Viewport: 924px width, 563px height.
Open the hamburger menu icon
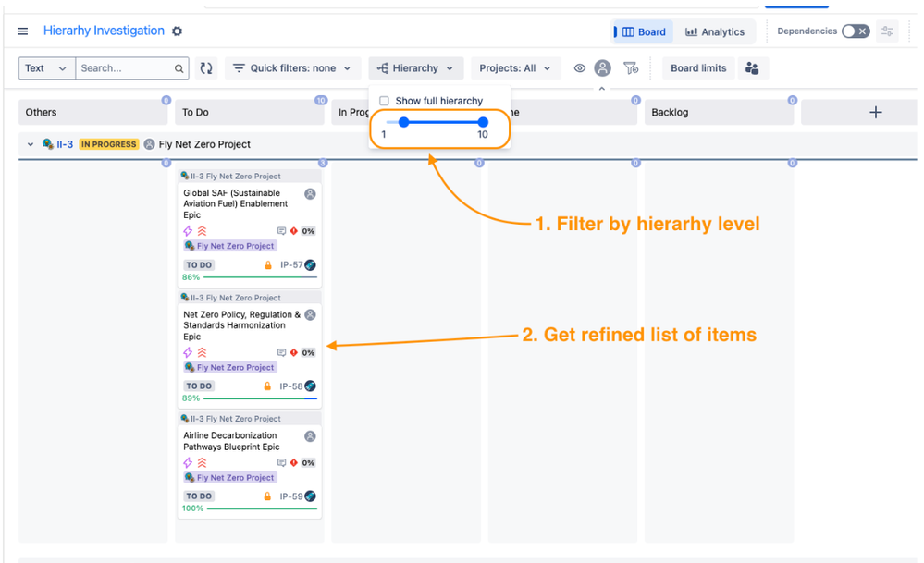tap(22, 31)
